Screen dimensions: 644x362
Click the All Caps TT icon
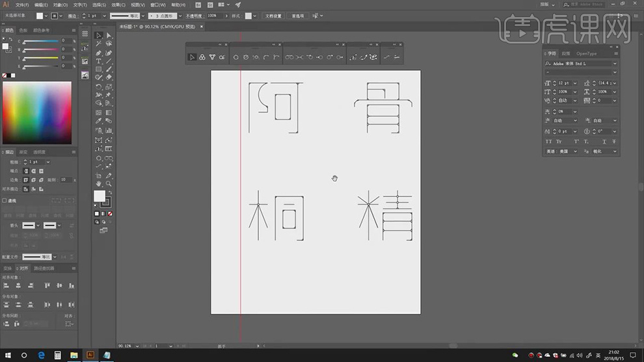coord(548,142)
